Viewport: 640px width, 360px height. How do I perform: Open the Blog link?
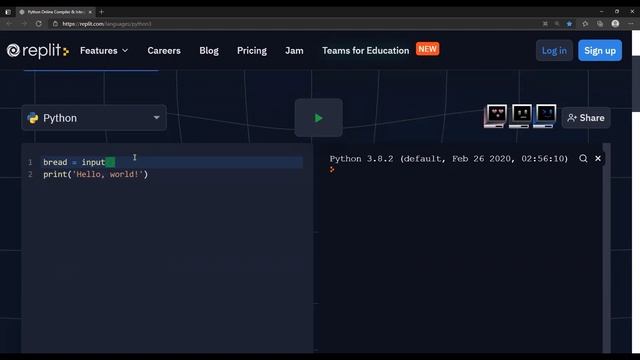coord(209,51)
